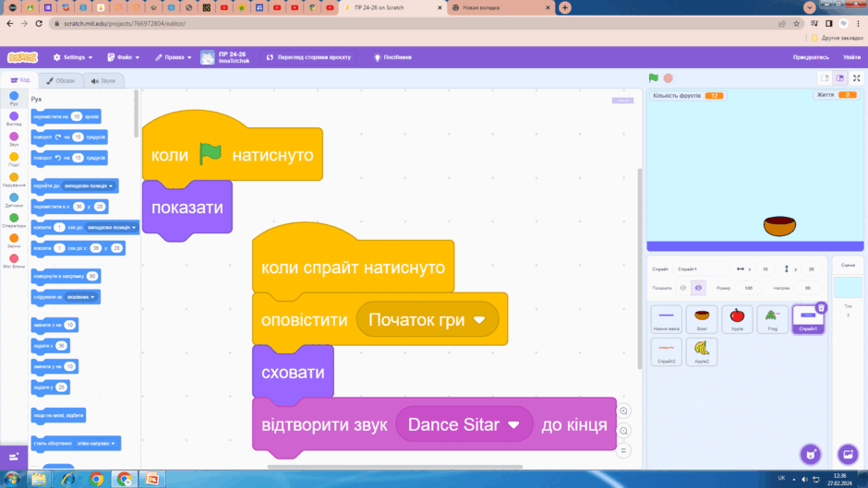Open the dropdown in слідувати за block

[81, 297]
